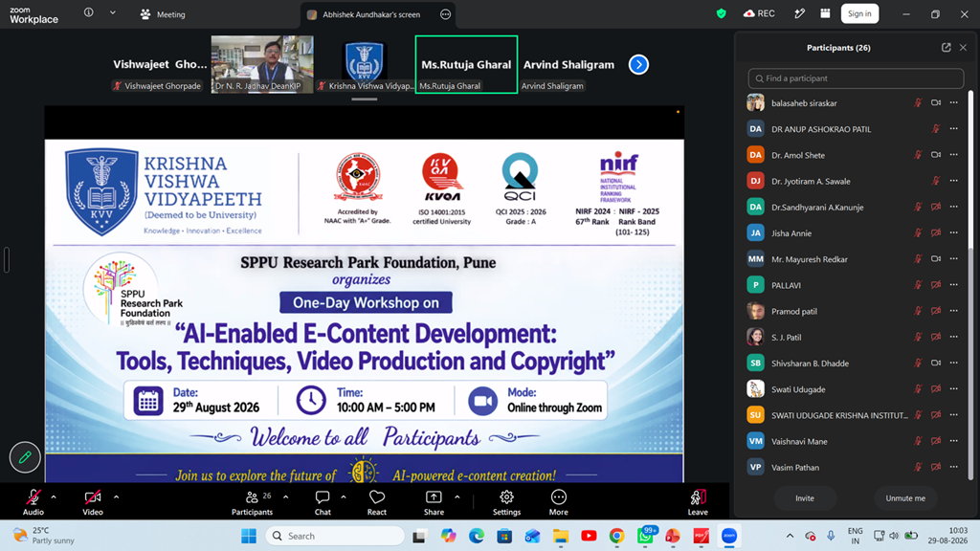The image size is (980, 551).
Task: Open the apps grid icon
Action: pyautogui.click(x=825, y=13)
